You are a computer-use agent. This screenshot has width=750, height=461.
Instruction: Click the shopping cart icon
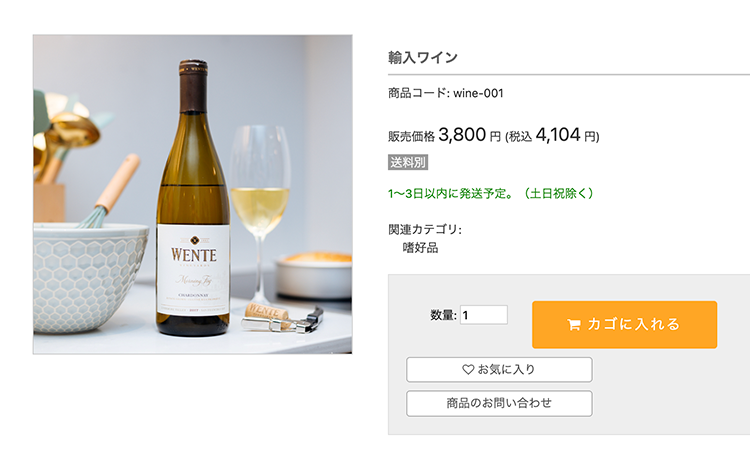pos(574,325)
